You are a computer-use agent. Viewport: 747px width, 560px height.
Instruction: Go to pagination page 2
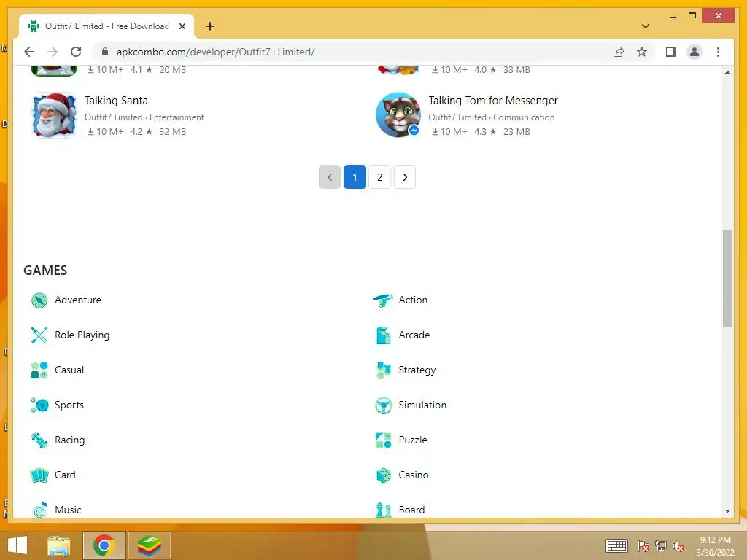(379, 177)
